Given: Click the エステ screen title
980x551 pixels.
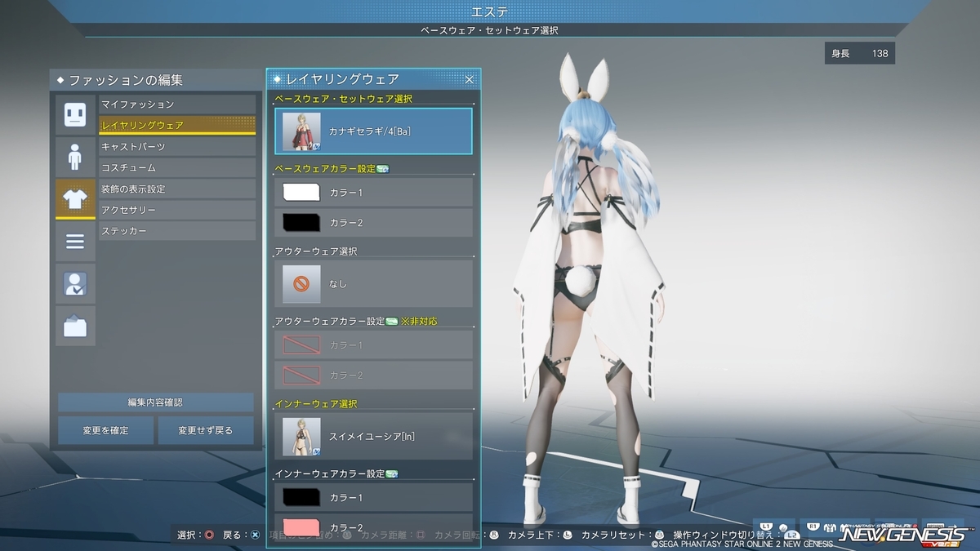Looking at the screenshot, I should [x=490, y=11].
